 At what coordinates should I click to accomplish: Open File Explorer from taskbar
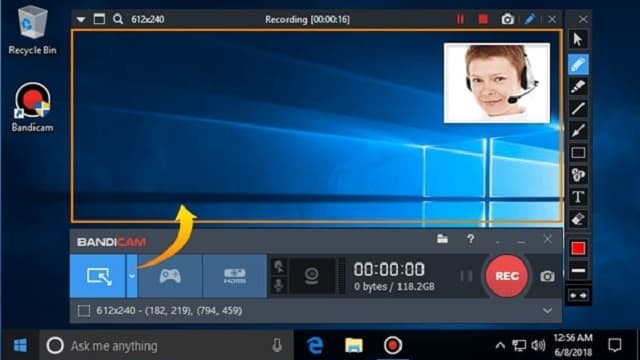353,345
